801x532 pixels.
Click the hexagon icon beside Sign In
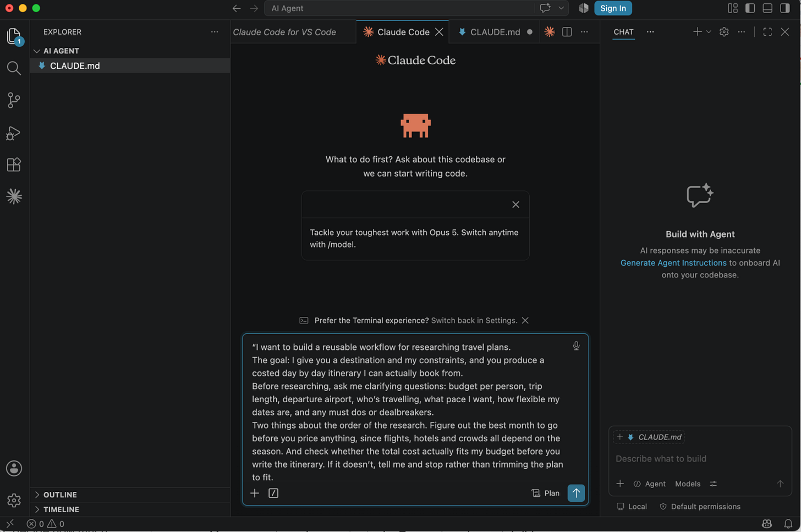[584, 8]
